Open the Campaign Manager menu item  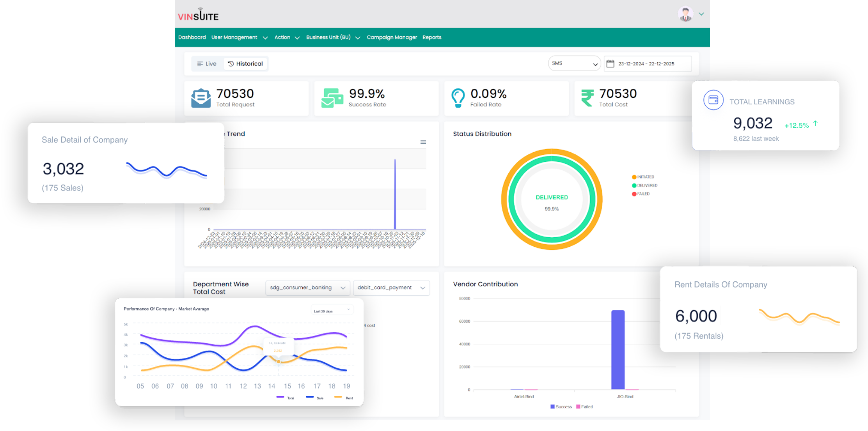pos(392,37)
